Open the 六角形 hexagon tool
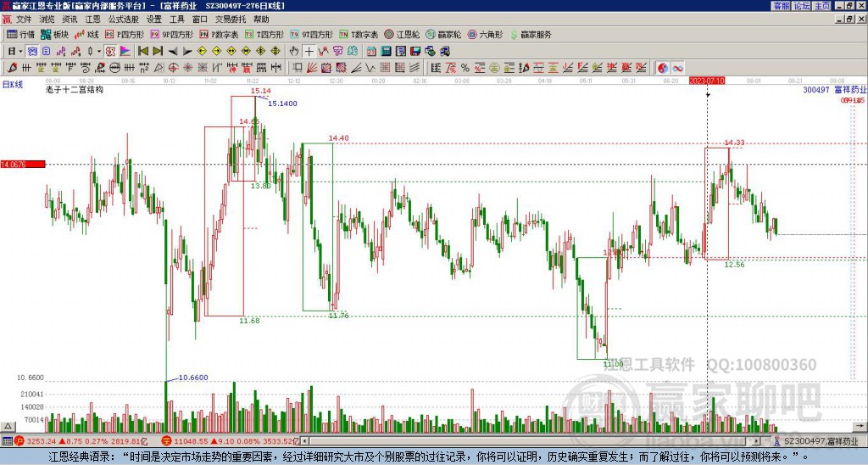 click(x=485, y=34)
